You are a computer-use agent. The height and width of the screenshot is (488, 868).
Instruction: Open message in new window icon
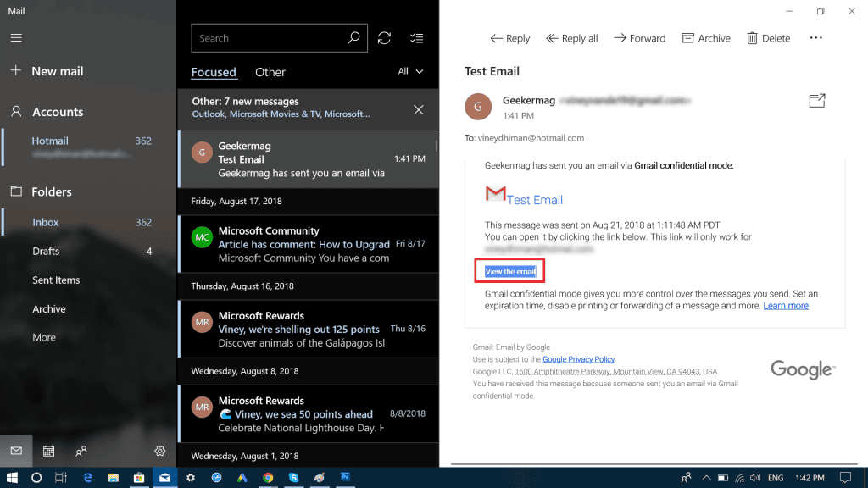(817, 100)
